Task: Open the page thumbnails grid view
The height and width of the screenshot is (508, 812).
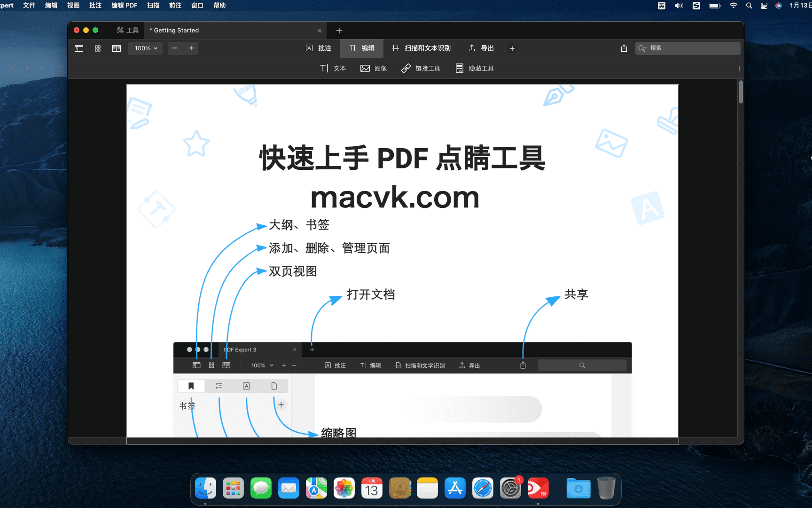Action: pos(98,48)
